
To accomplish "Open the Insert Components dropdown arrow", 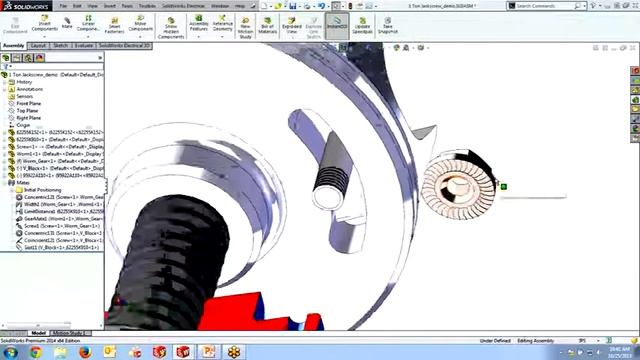I will point(44,37).
